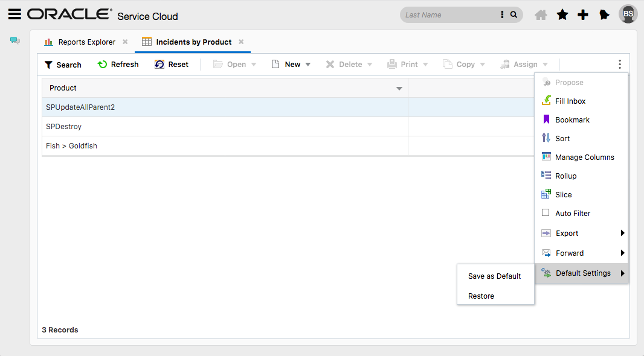This screenshot has width=644, height=356.
Task: Click the Search button in toolbar
Action: coord(63,65)
